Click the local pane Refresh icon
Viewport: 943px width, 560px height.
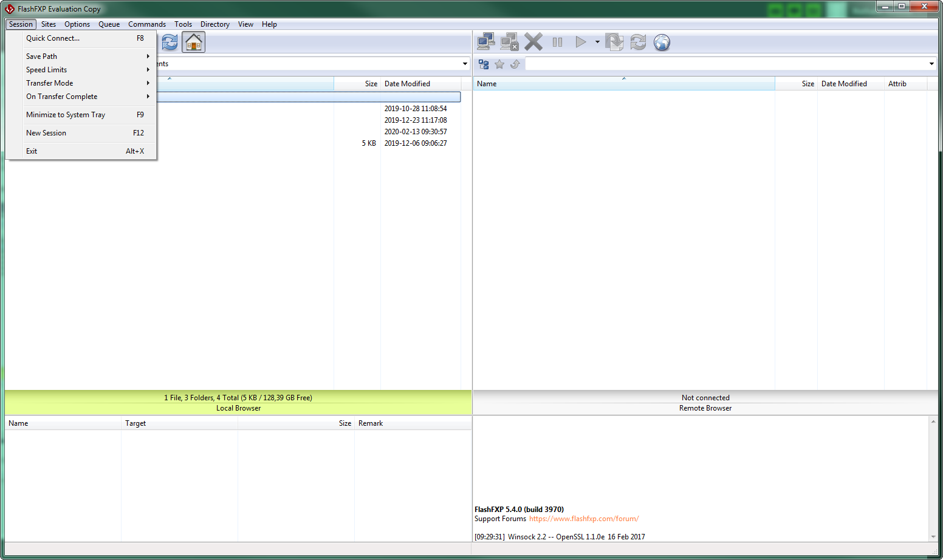tap(170, 42)
